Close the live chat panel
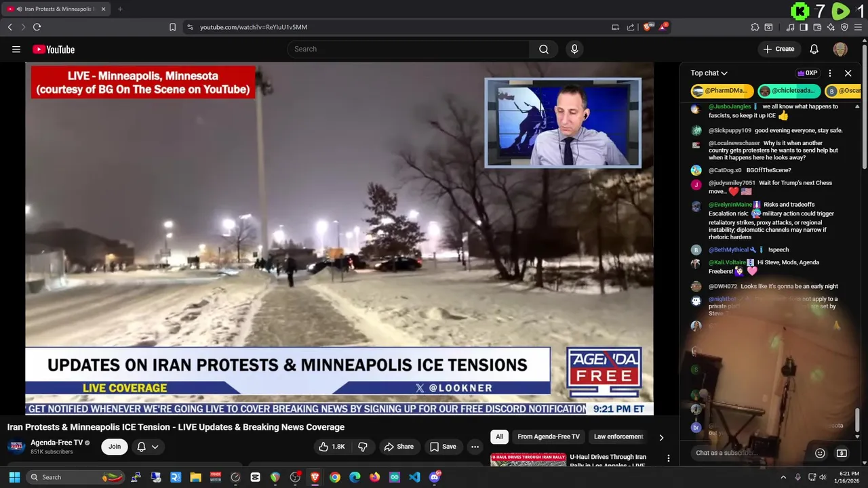This screenshot has height=488, width=868. [848, 73]
